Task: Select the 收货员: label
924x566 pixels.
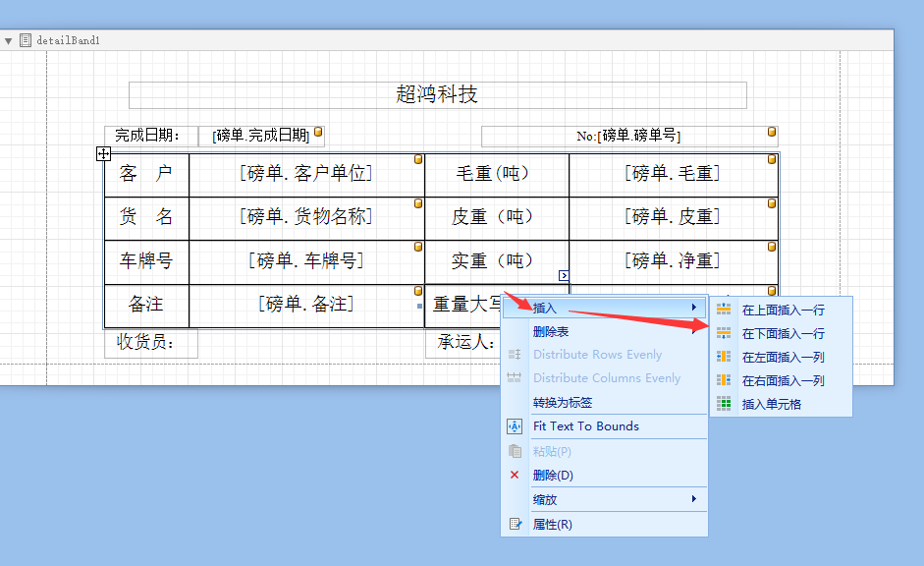Action: tap(151, 343)
